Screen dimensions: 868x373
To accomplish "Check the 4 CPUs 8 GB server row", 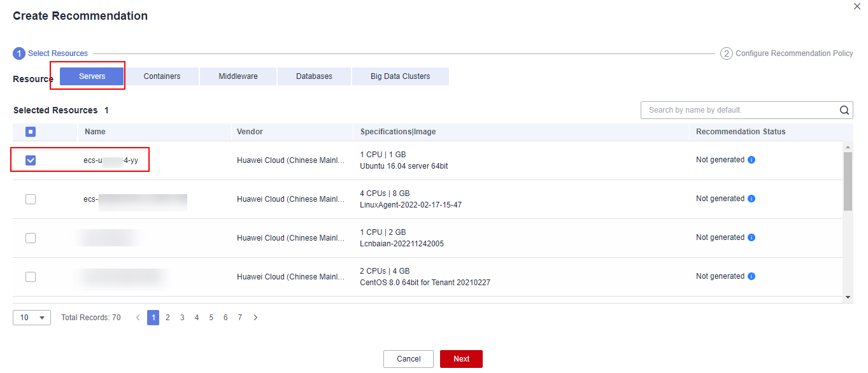I will tap(31, 199).
